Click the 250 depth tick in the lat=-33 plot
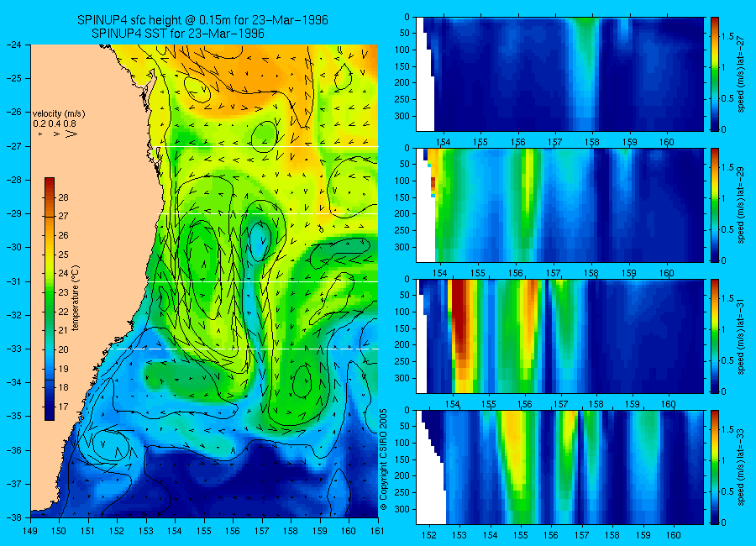 [402, 492]
